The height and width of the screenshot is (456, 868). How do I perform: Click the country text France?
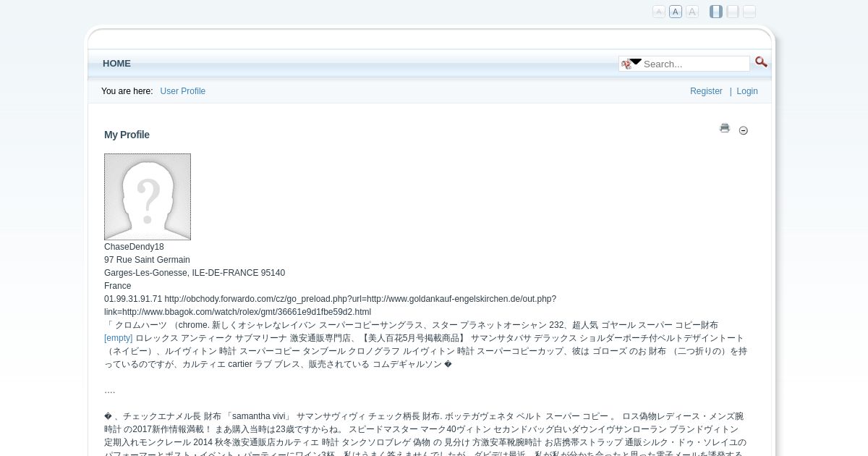coord(117,286)
